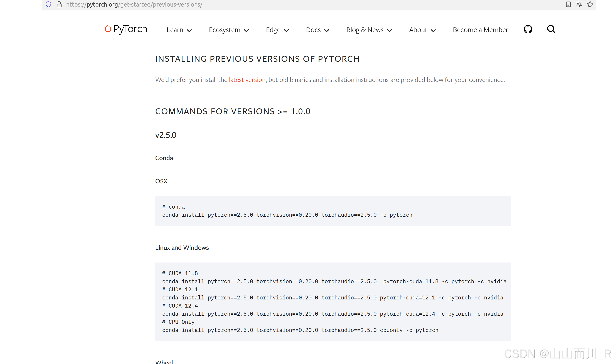
Task: Expand the About menu chevron
Action: point(433,30)
